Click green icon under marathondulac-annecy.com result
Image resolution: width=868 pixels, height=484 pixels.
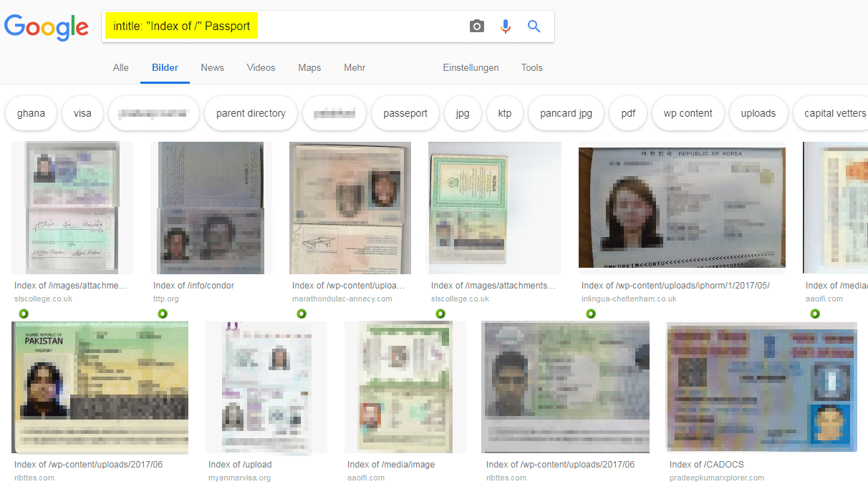(x=301, y=314)
